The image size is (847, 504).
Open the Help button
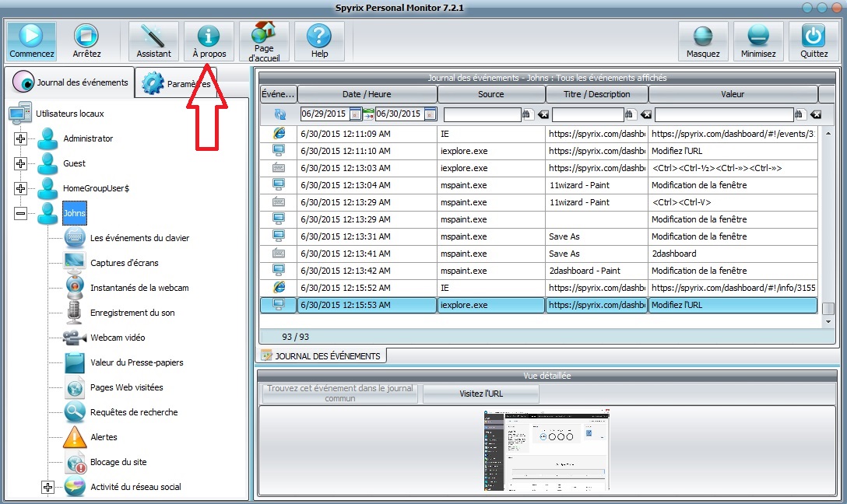tap(319, 41)
